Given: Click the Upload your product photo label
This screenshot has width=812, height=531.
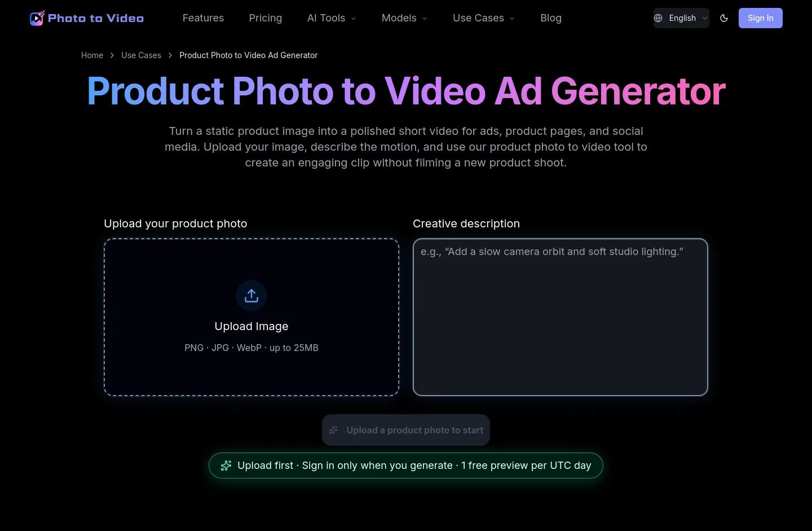Looking at the screenshot, I should point(175,223).
